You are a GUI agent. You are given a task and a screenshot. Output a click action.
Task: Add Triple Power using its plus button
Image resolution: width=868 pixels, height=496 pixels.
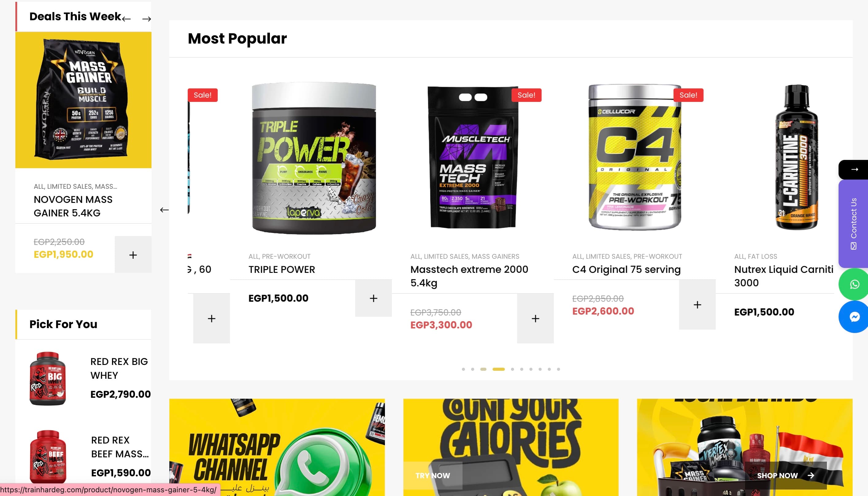373,298
